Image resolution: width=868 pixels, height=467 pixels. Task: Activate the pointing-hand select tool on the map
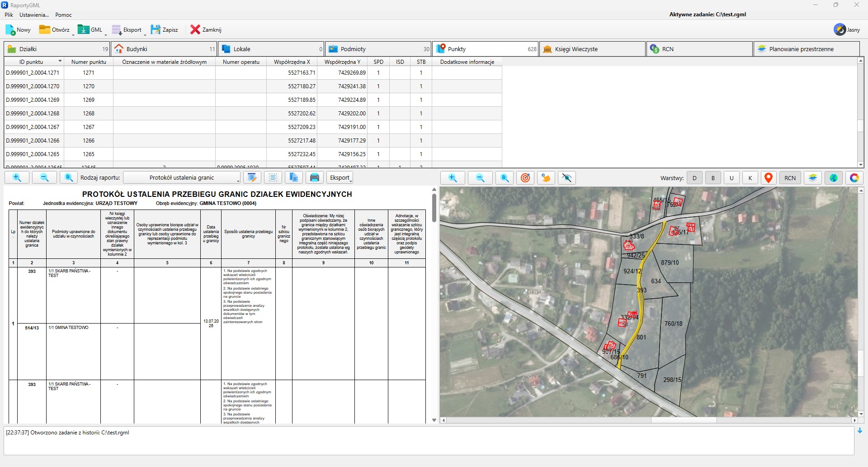[x=546, y=178]
